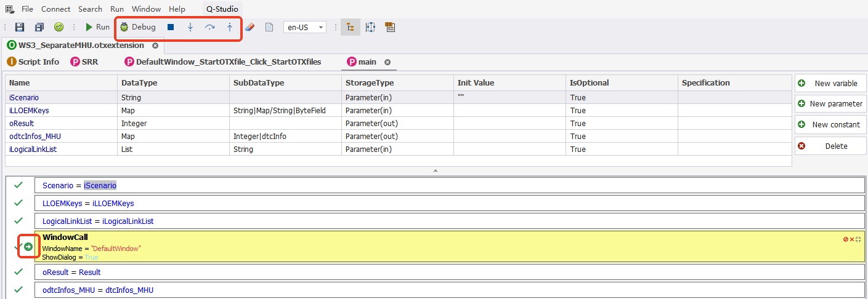Select the odtcInfos_MHU row name
The width and height of the screenshot is (868, 299).
(x=34, y=136)
